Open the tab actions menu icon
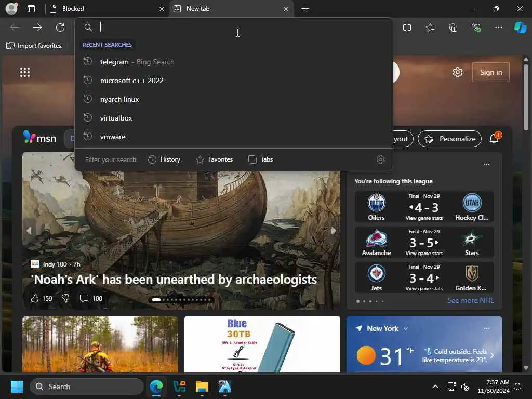Viewport: 532px width, 399px height. pyautogui.click(x=31, y=9)
